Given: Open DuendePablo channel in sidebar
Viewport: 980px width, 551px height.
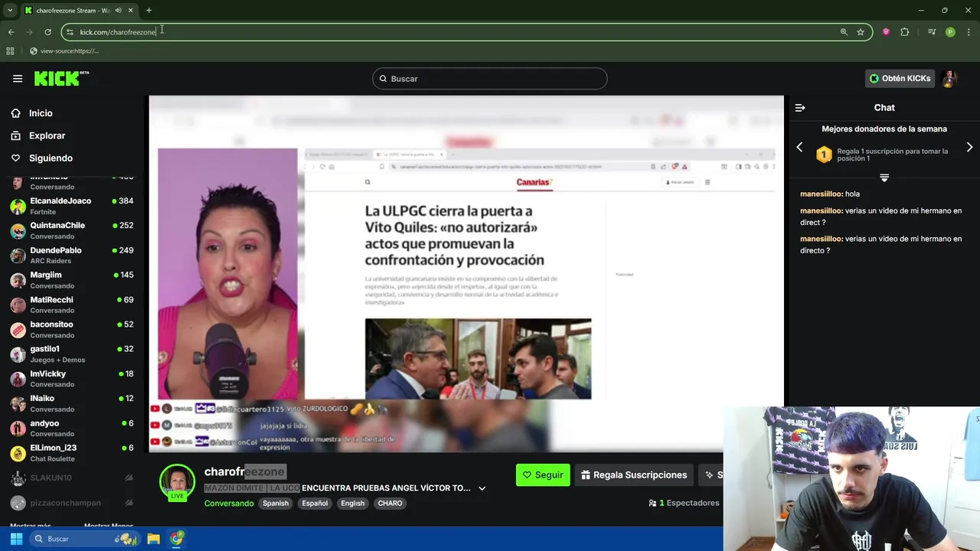Looking at the screenshot, I should coord(73,256).
